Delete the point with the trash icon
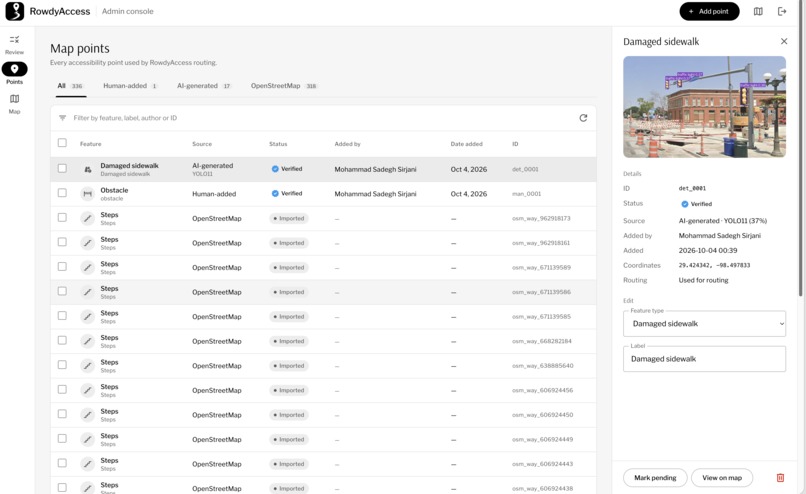 tap(780, 478)
